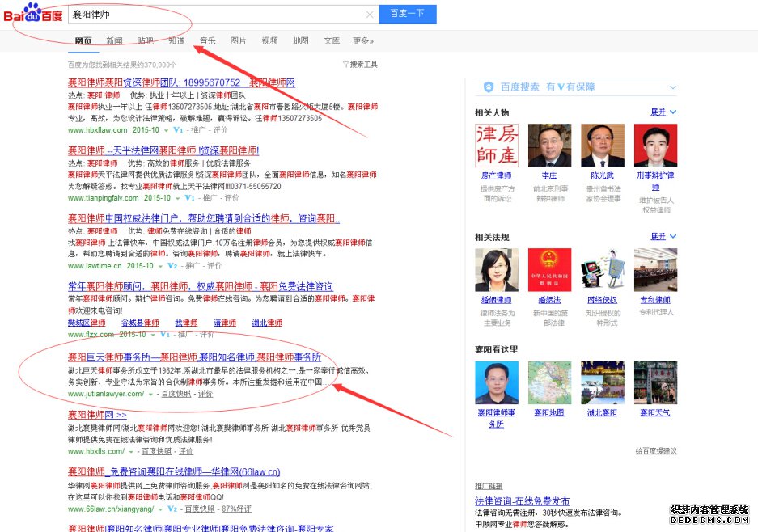Image resolution: width=758 pixels, height=532 pixels.
Task: Switch to the 音乐 tab
Action: [208, 41]
